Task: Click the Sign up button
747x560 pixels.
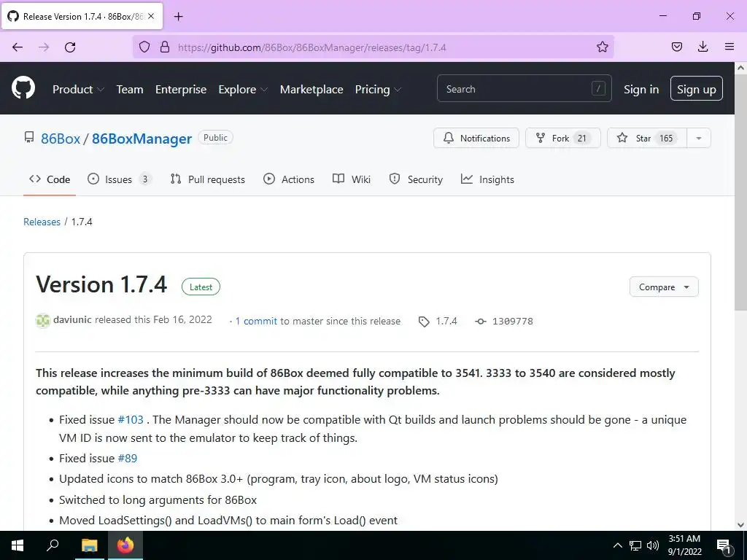Action: pos(696,88)
